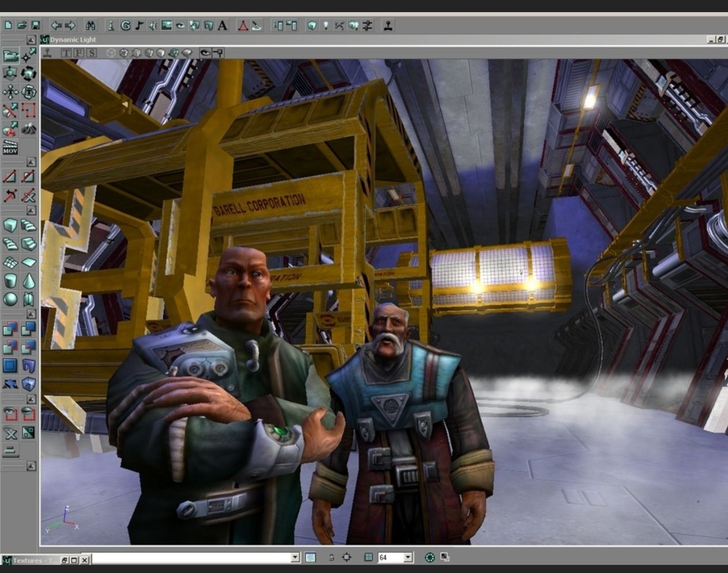The height and width of the screenshot is (573, 728).
Task: Switch viewport to Front view F
Action: click(78, 53)
